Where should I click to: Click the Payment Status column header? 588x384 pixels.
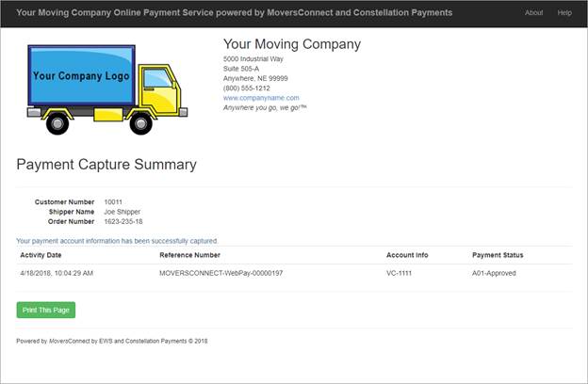498,255
